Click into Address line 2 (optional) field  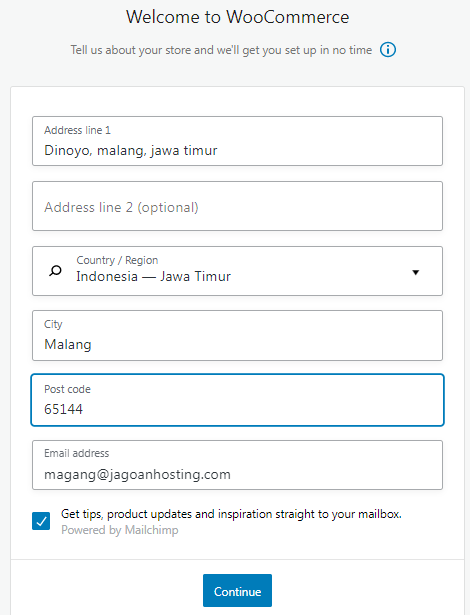pyautogui.click(x=237, y=206)
